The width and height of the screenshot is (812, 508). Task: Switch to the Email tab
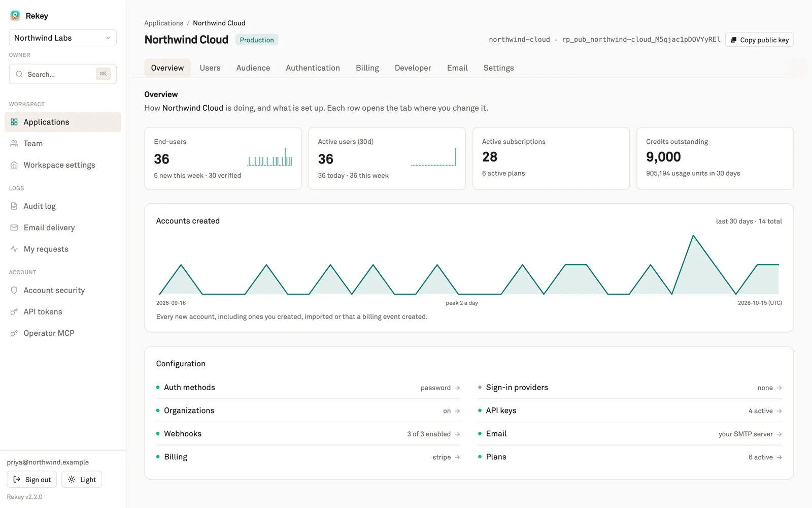(x=457, y=68)
